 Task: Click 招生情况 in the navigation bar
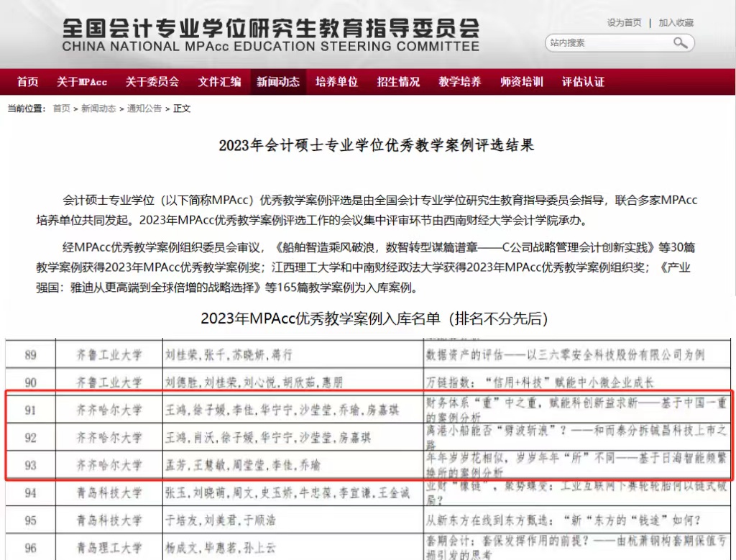point(398,82)
